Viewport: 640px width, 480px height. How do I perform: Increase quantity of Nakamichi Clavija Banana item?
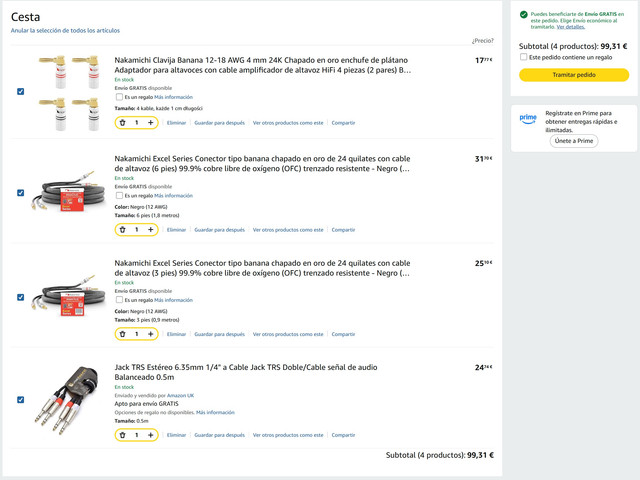pyautogui.click(x=151, y=122)
